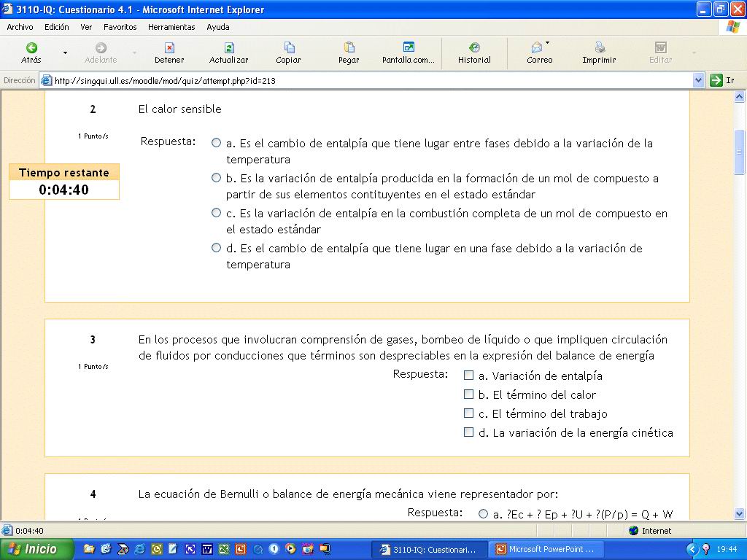
Task: Click the Atrás back arrow icon
Action: click(x=31, y=48)
